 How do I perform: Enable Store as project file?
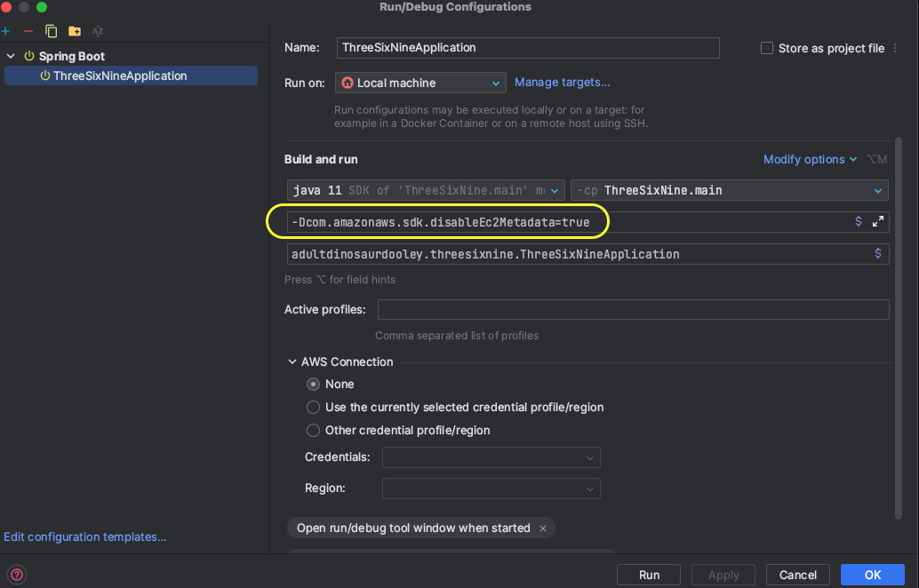point(766,48)
